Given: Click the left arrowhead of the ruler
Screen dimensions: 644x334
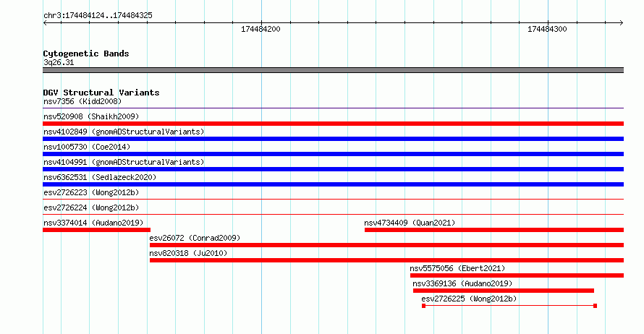Looking at the screenshot, I should click(45, 23).
